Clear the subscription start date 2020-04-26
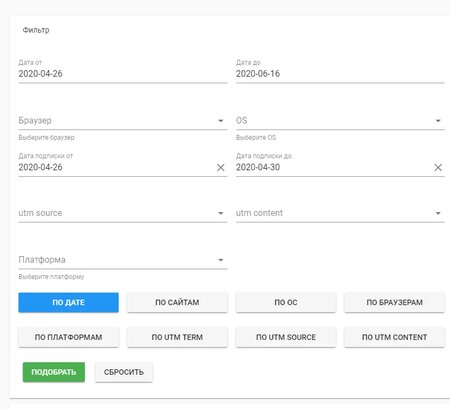Image resolution: width=450 pixels, height=409 pixels. click(x=221, y=167)
